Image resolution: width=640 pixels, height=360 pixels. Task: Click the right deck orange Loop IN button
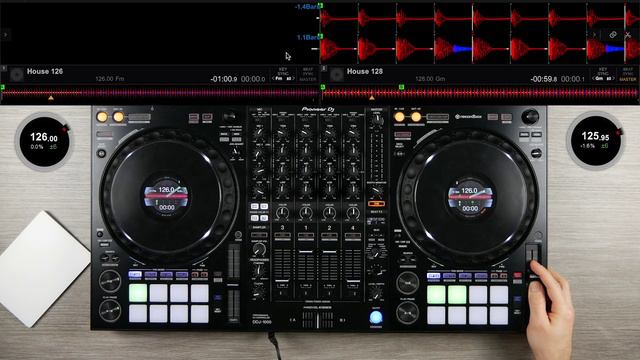tap(400, 117)
